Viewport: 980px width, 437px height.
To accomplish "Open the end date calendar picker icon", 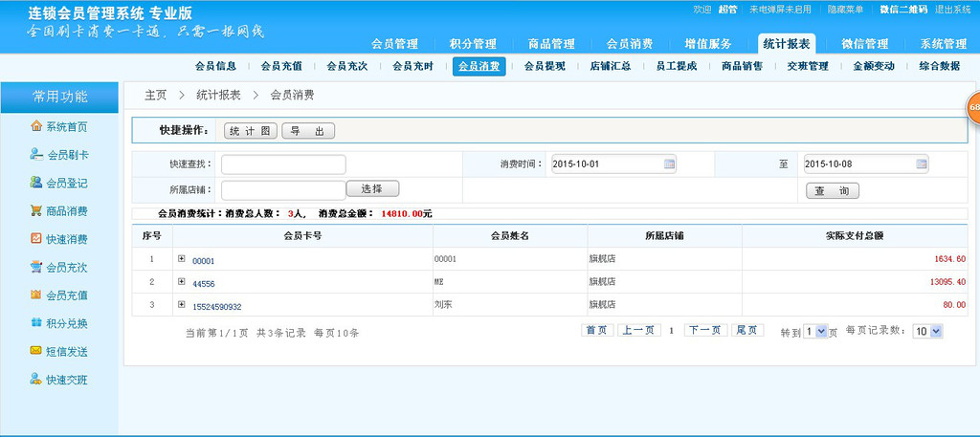I will (922, 164).
